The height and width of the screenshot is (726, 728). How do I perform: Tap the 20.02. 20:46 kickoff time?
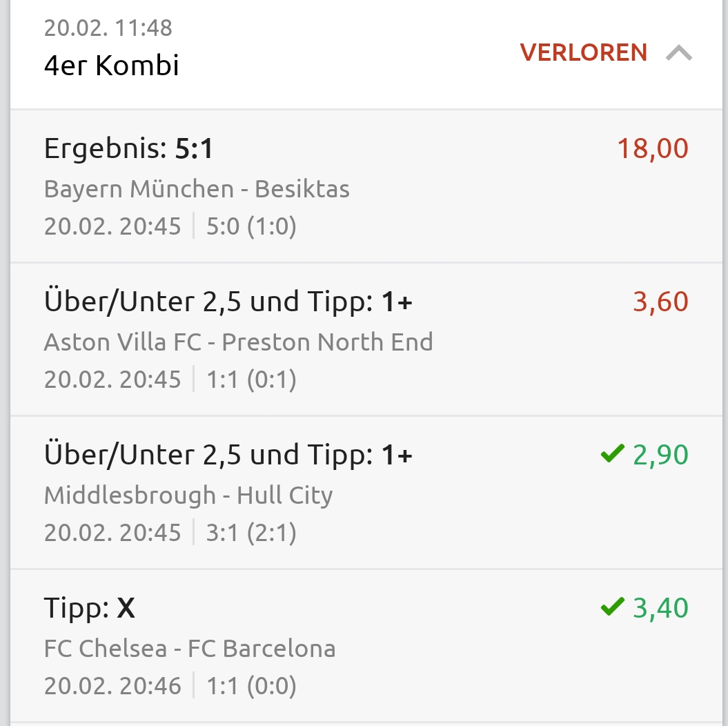point(112,685)
